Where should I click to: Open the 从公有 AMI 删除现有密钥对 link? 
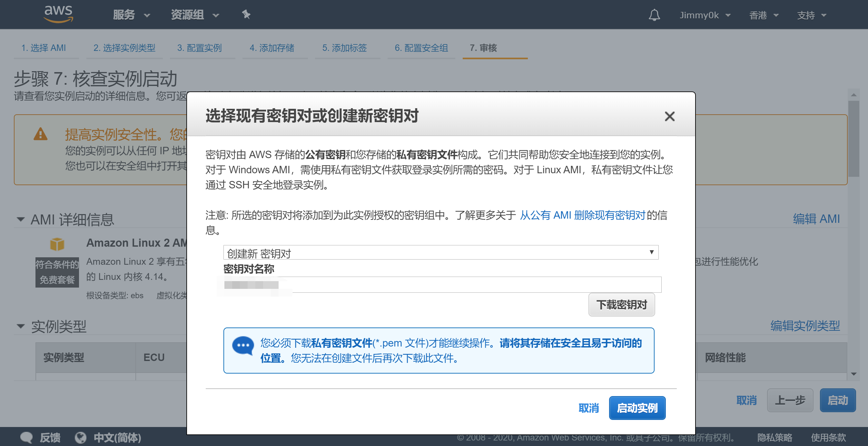click(582, 215)
